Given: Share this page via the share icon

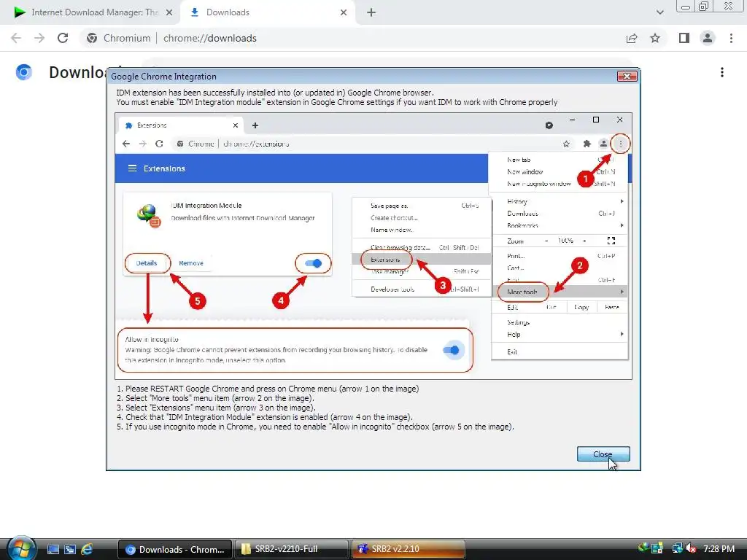Looking at the screenshot, I should (632, 38).
